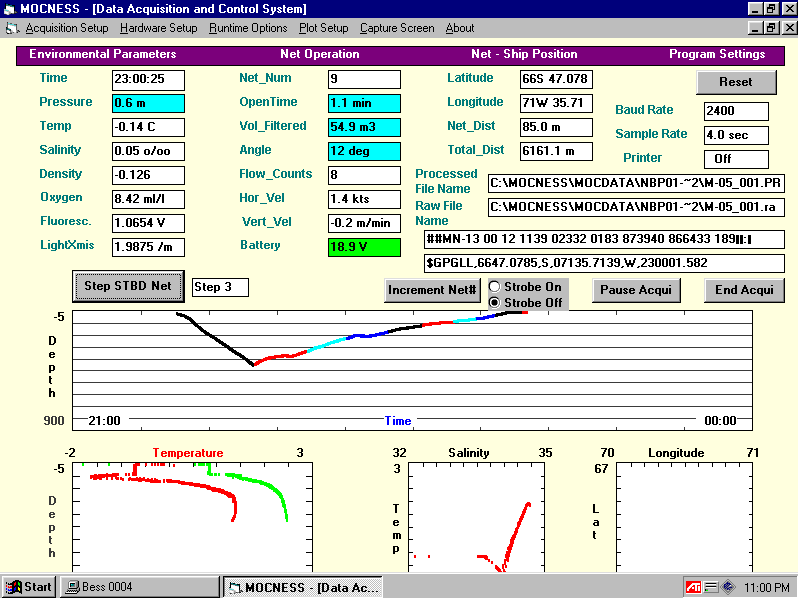Click the Pressure value 0.6 m
Screen dimensions: 798x598
[x=148, y=103]
